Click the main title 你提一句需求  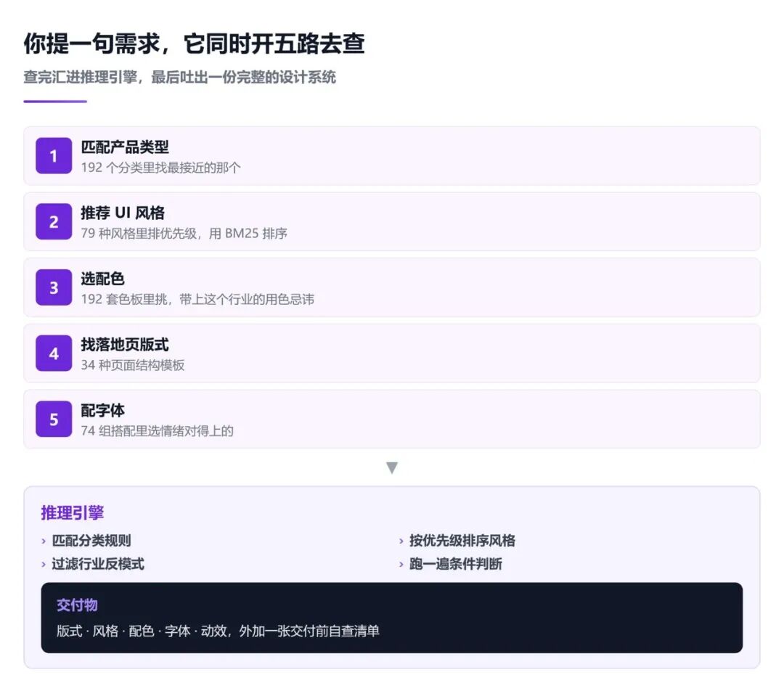coord(194,44)
